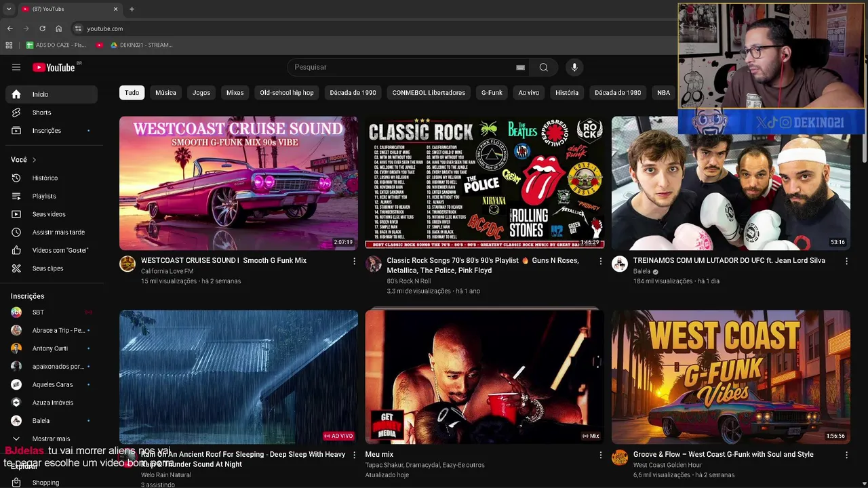868x488 pixels.
Task: Open the browser apps grid in bookmarks bar
Action: pos(9,45)
